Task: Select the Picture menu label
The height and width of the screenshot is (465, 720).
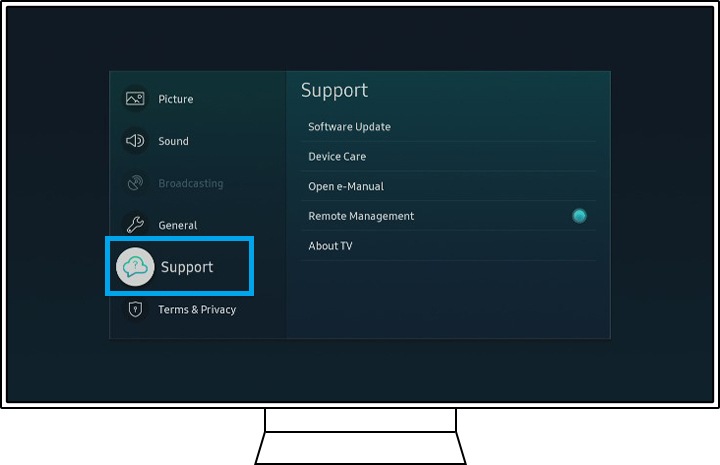Action: point(176,99)
